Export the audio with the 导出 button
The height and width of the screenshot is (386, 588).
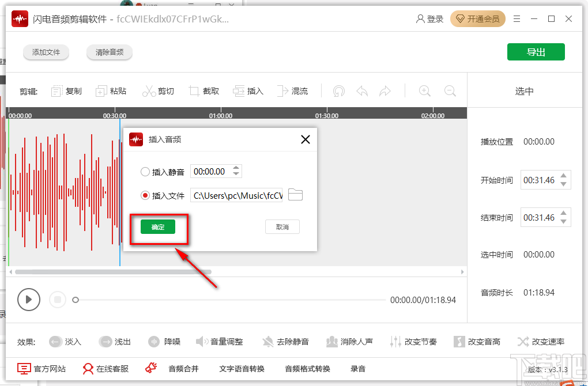(536, 51)
